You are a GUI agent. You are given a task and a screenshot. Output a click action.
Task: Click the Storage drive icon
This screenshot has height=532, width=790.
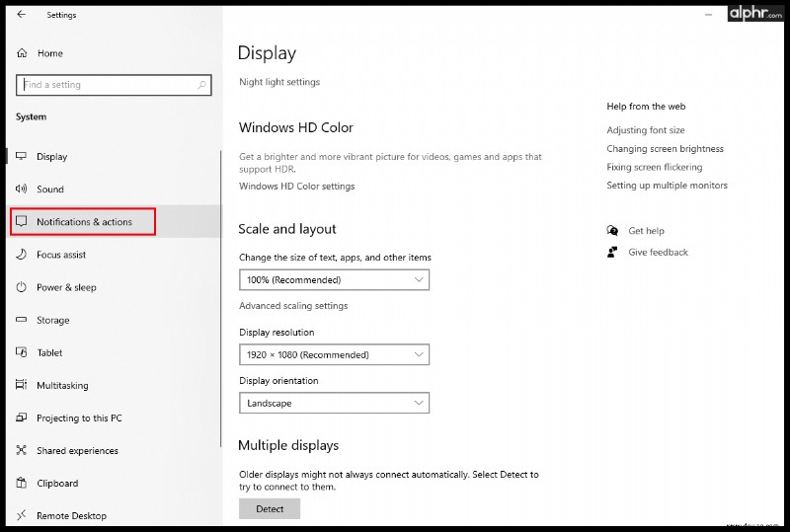(21, 320)
